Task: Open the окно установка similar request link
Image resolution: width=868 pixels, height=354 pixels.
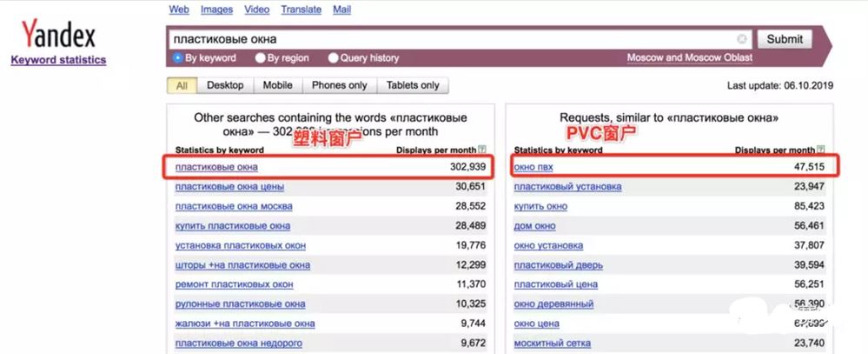Action: point(548,245)
